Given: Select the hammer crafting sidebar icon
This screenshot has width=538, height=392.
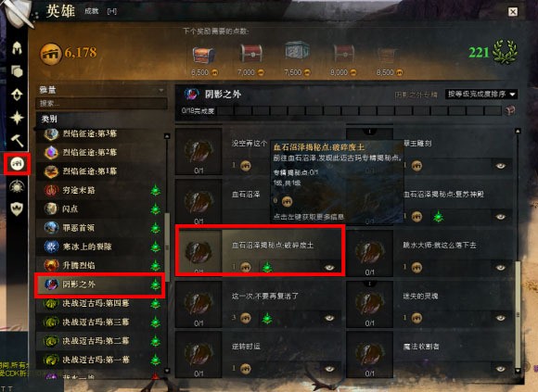Looking at the screenshot, I should (x=17, y=141).
